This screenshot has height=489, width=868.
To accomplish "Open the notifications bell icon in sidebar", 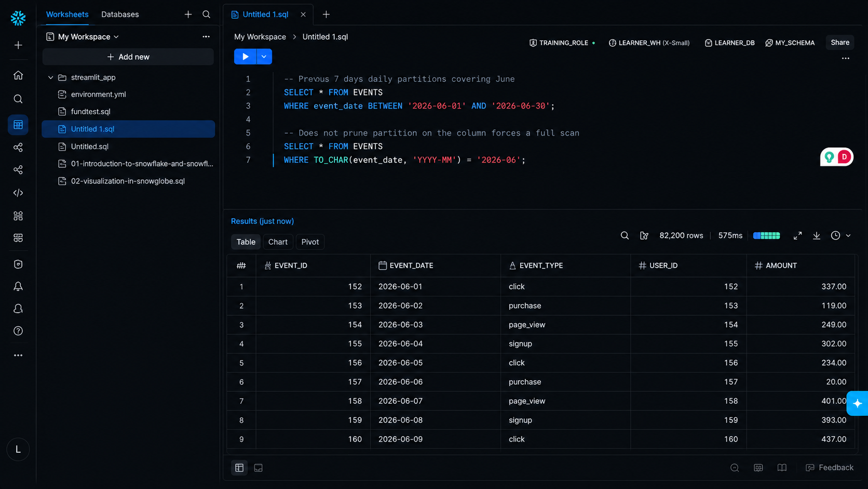I will click(x=18, y=286).
